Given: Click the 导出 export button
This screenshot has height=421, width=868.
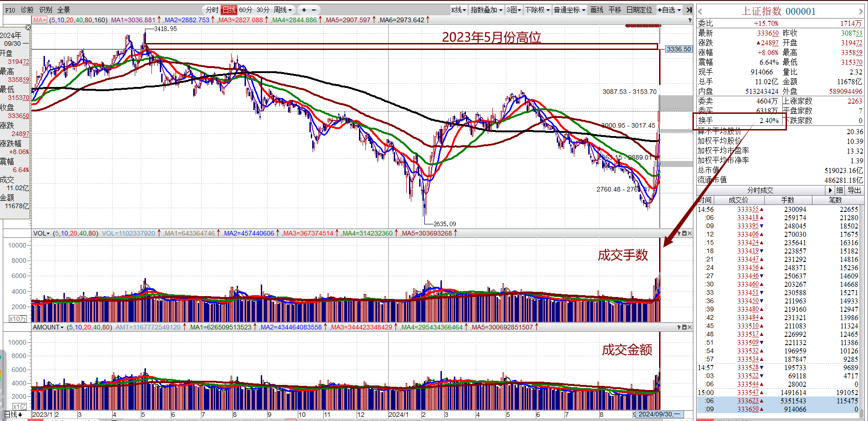Looking at the screenshot, I should [x=854, y=190].
